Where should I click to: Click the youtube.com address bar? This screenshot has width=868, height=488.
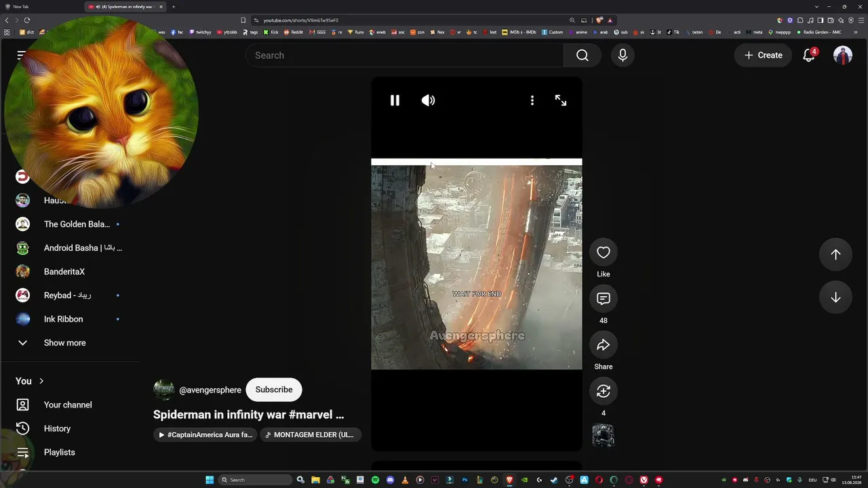(414, 20)
